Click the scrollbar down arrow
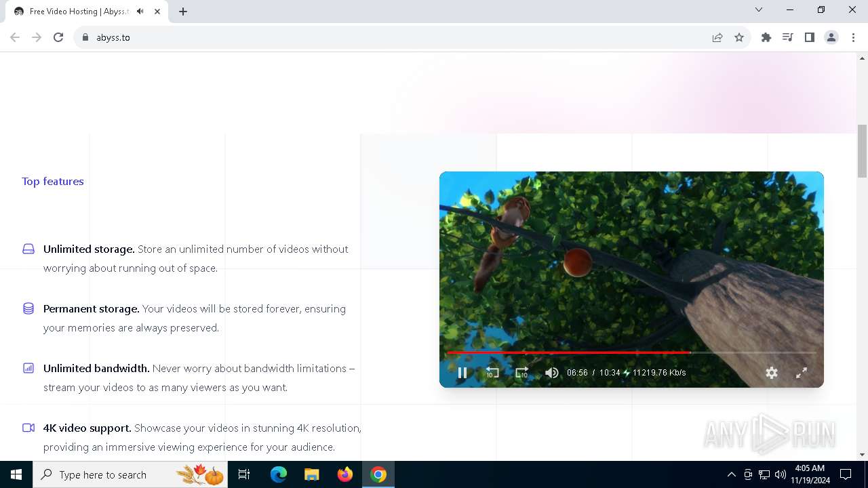This screenshot has width=868, height=488. [x=862, y=455]
